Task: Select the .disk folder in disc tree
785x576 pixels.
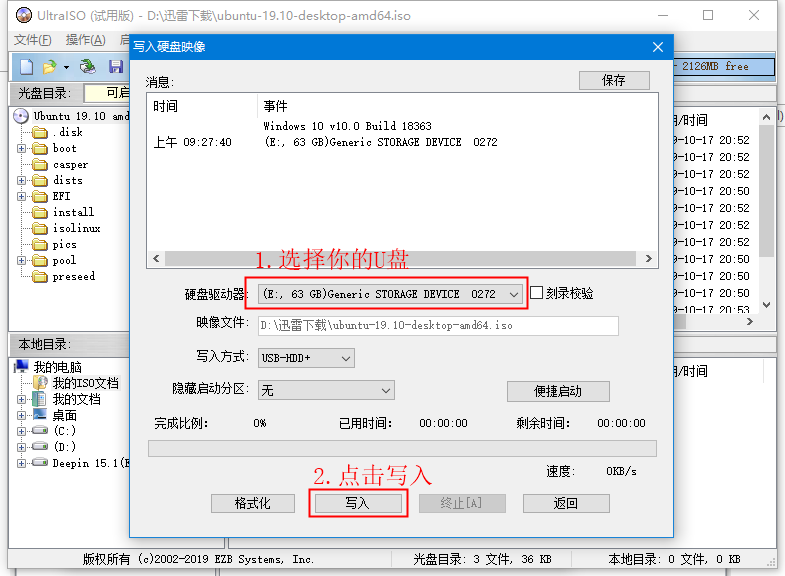Action: 40,133
